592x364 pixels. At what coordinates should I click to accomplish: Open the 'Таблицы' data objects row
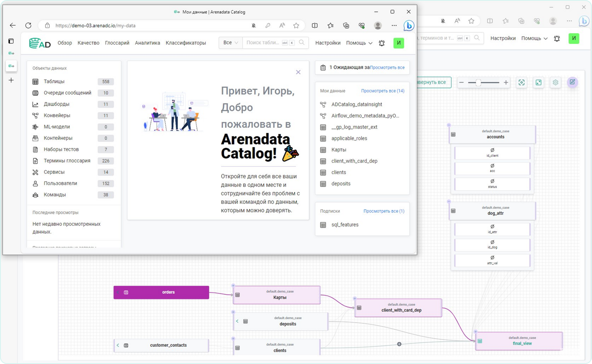(x=73, y=81)
